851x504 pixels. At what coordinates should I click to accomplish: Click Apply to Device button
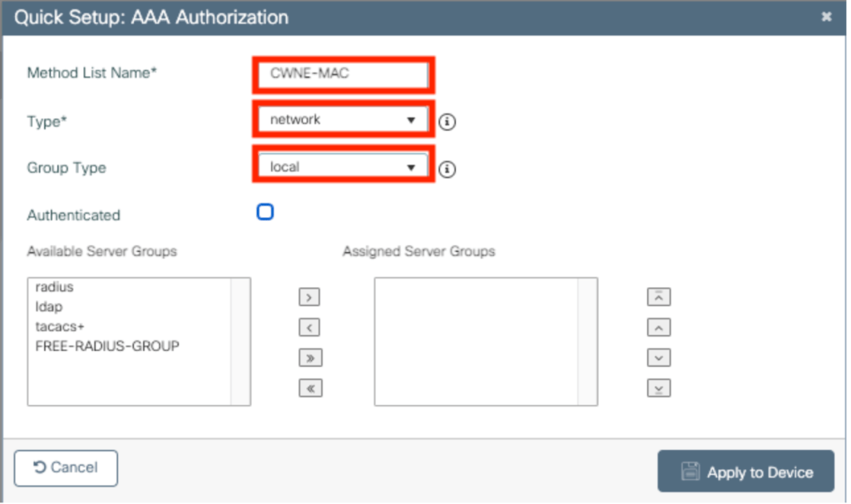pyautogui.click(x=745, y=472)
